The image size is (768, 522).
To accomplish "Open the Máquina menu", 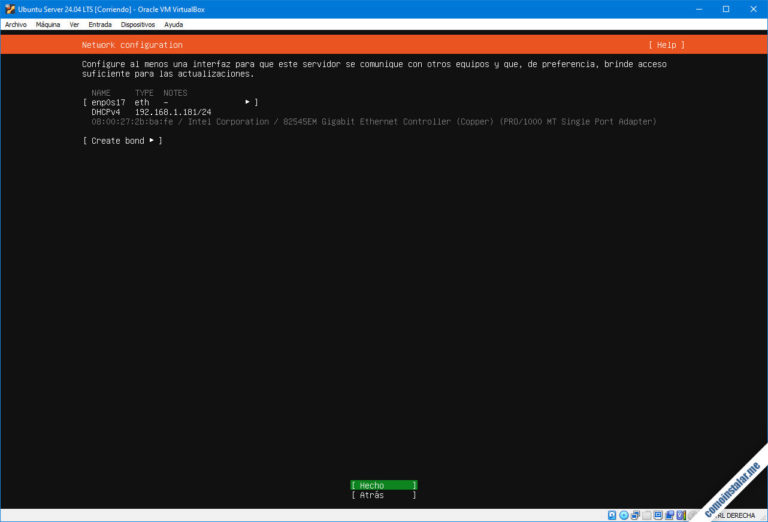I will coord(48,24).
